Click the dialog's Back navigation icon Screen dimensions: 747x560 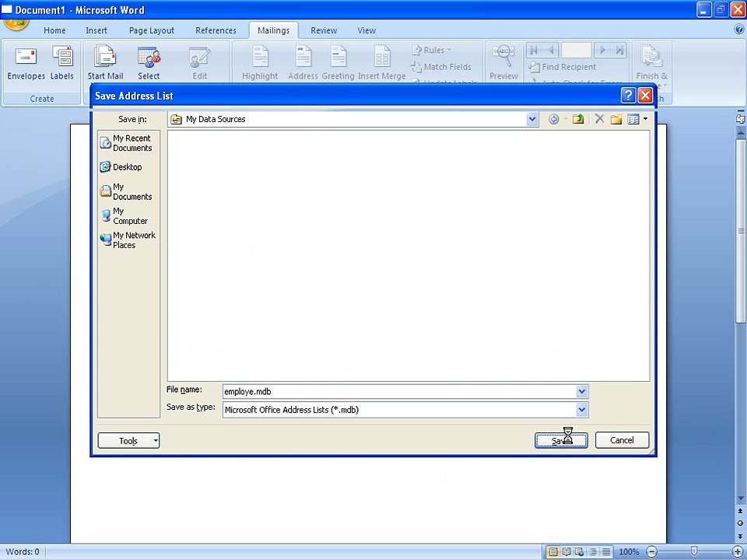click(x=553, y=119)
